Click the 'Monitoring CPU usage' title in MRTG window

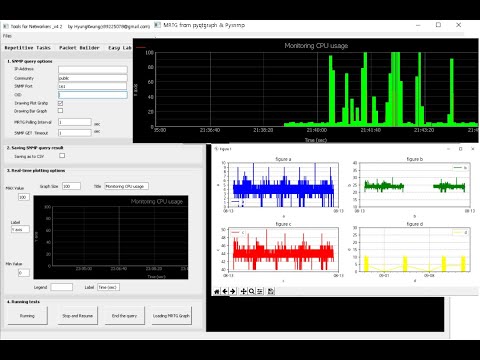[316, 46]
